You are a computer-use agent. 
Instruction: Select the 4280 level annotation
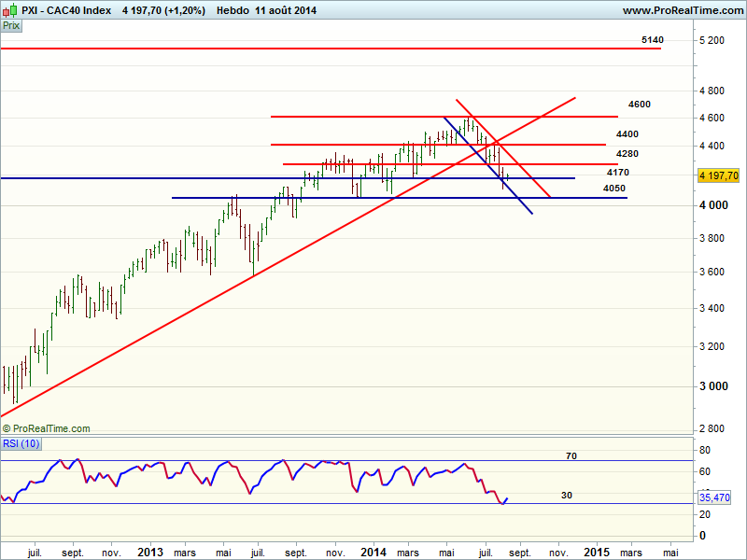(627, 153)
